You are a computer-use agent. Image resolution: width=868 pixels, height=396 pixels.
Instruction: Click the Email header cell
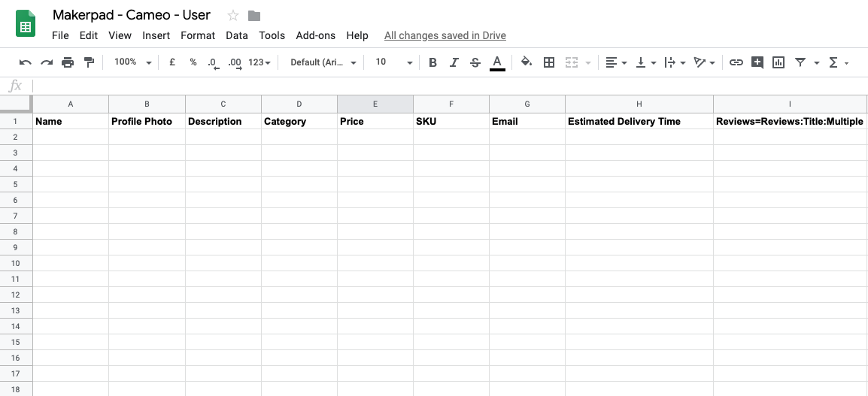pyautogui.click(x=527, y=121)
